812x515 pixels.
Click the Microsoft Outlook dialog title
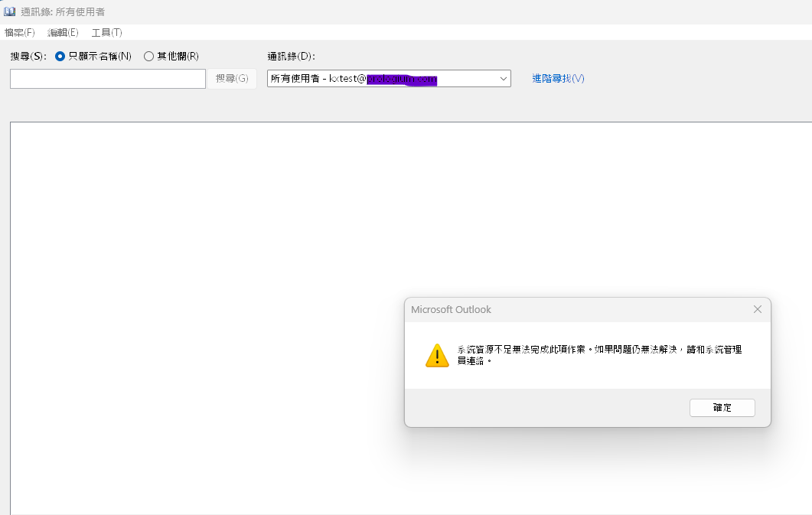(x=451, y=309)
